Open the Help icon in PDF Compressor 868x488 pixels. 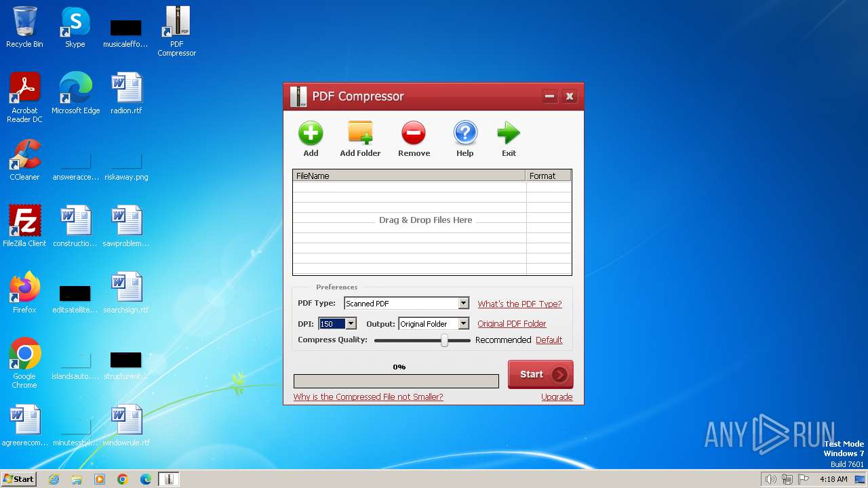pyautogui.click(x=465, y=133)
